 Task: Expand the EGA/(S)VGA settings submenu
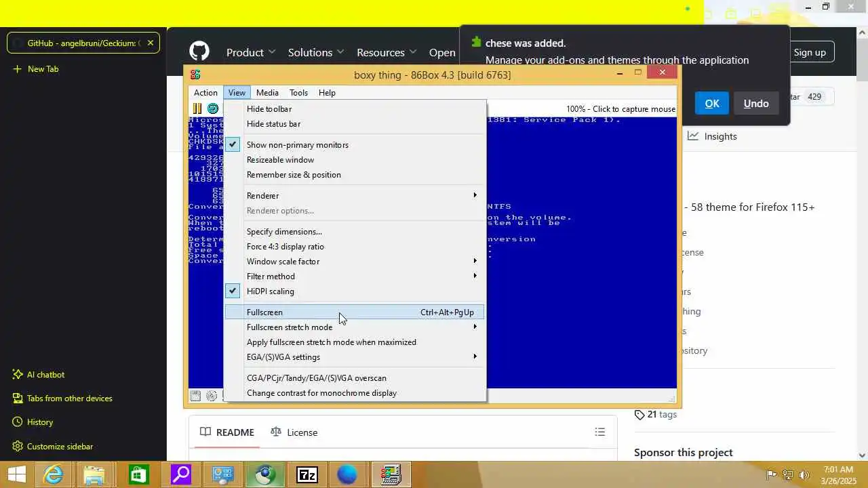click(355, 357)
